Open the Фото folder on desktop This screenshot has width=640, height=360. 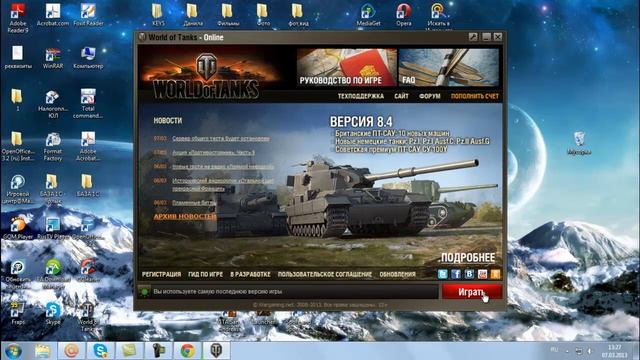(263, 15)
